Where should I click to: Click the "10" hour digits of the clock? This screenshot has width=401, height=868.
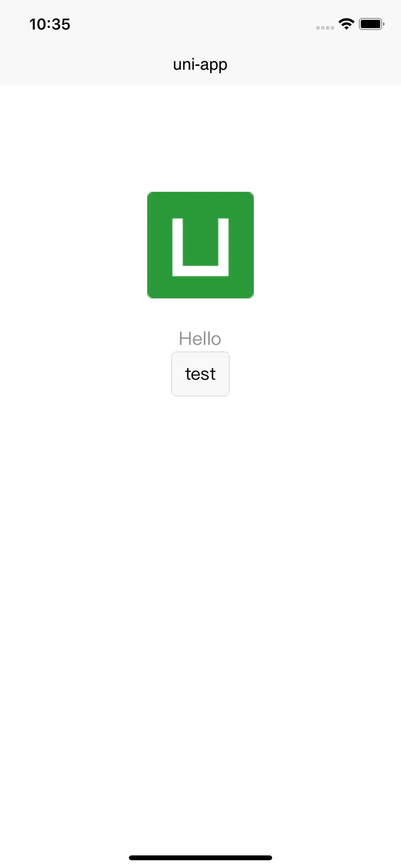[x=37, y=24]
